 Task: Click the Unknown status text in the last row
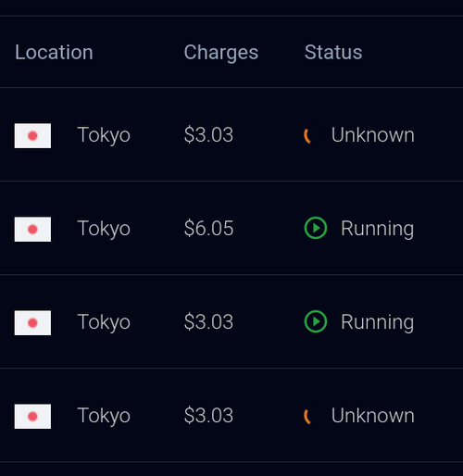click(373, 416)
